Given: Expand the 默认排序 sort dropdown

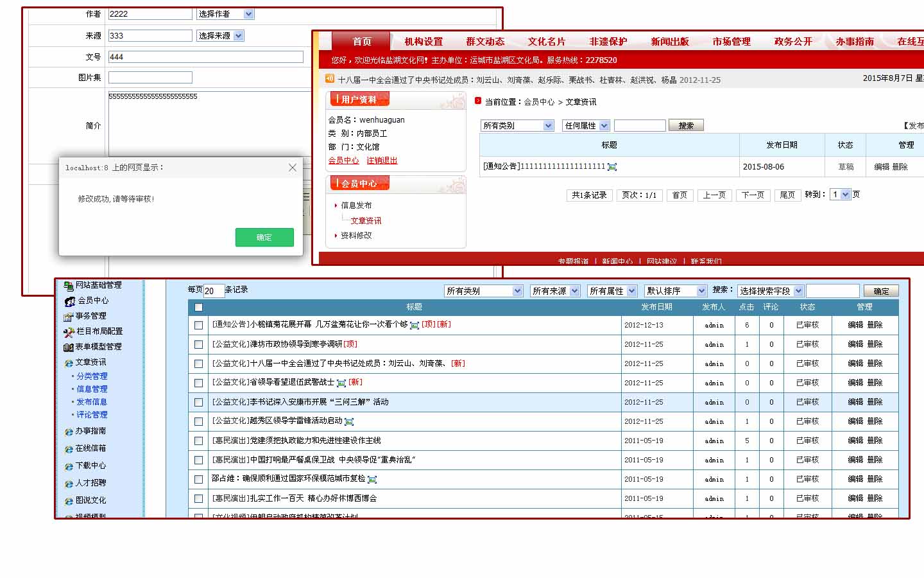Looking at the screenshot, I should 676,291.
